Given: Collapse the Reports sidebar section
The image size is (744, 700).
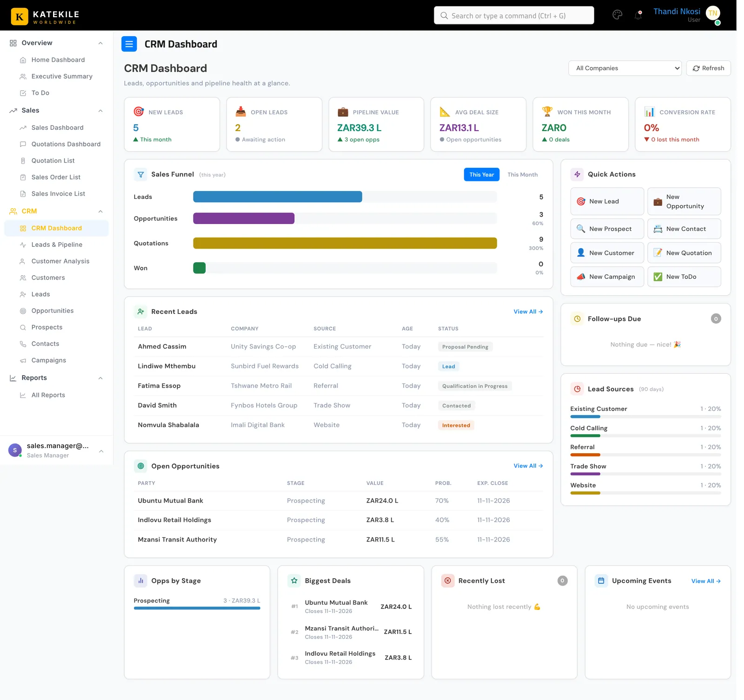Looking at the screenshot, I should [x=100, y=378].
